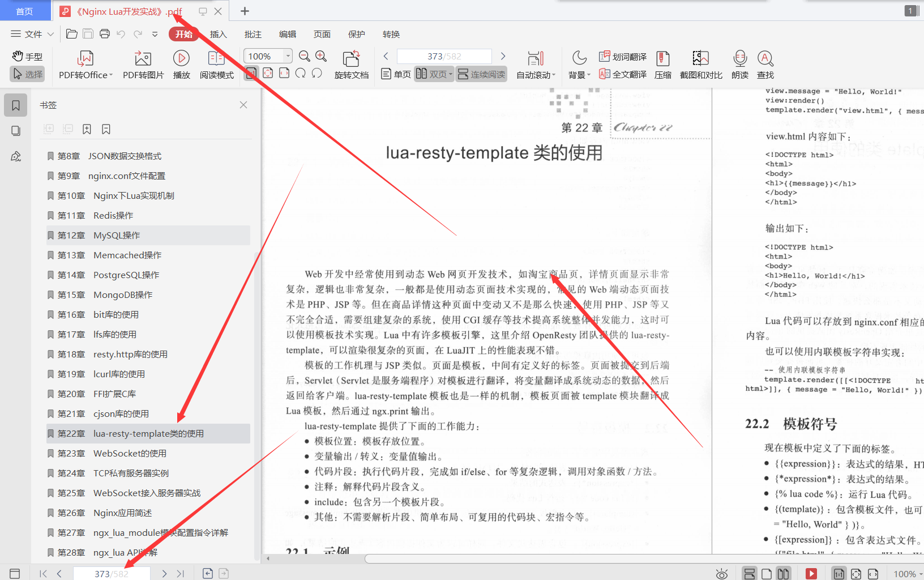This screenshot has width=924, height=580.
Task: Toggle eye-protection mode in status bar
Action: coord(721,573)
